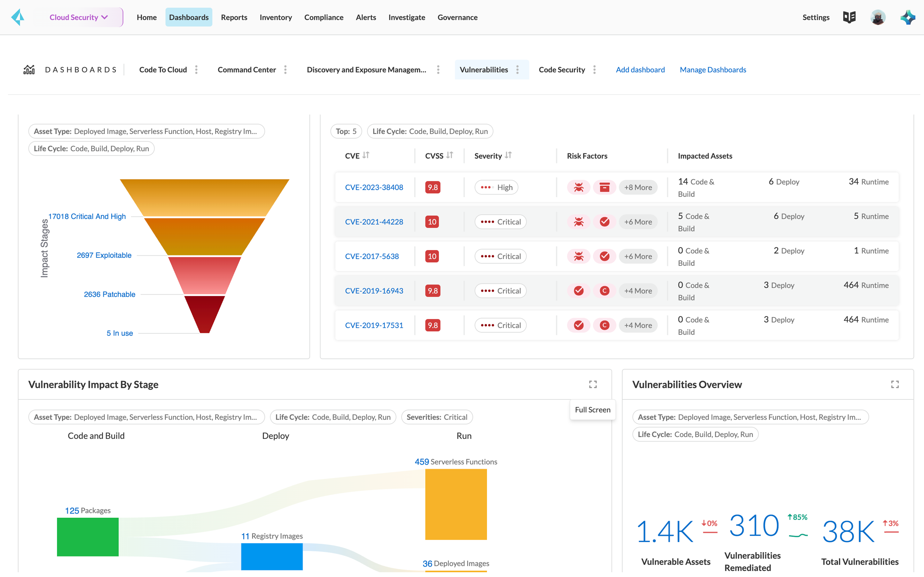The image size is (924, 577).
Task: Click the '+8 More' risk factors chip
Action: click(638, 187)
